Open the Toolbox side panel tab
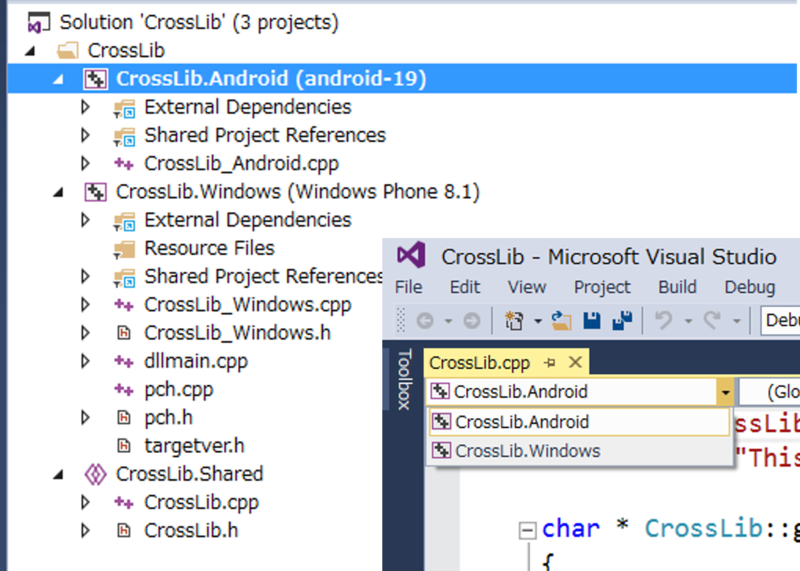The height and width of the screenshot is (571, 800). click(x=404, y=379)
